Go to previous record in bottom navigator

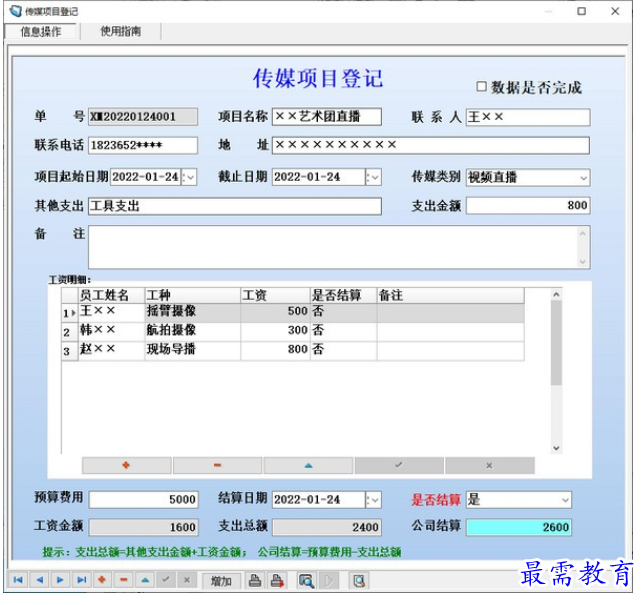point(39,580)
